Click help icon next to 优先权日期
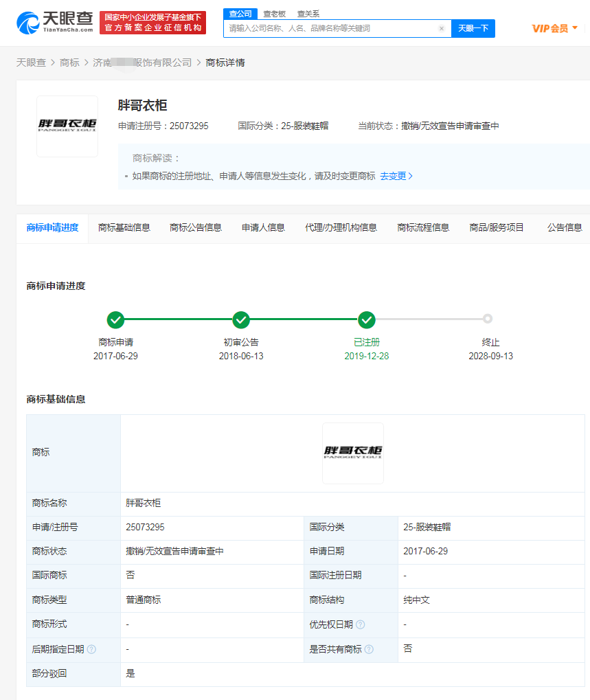590x700 pixels. [x=361, y=624]
